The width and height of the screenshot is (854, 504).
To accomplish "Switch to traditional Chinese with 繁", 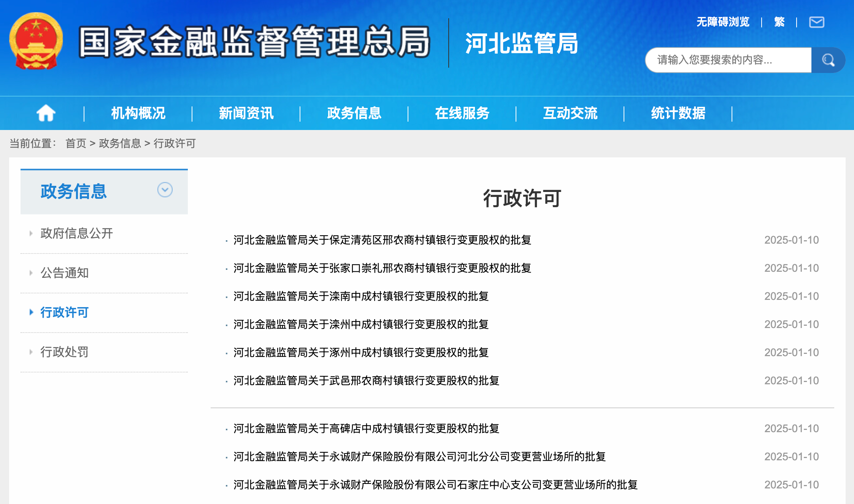I will click(x=779, y=22).
